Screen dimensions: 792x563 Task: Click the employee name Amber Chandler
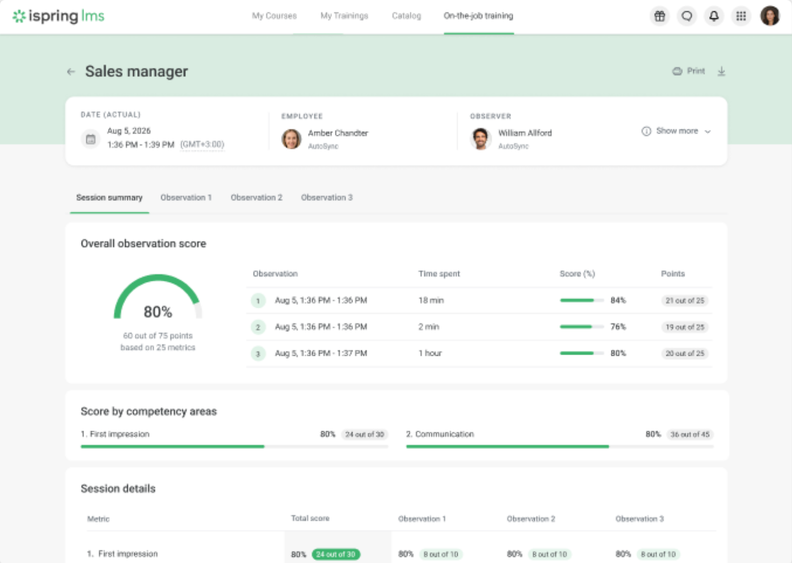338,133
